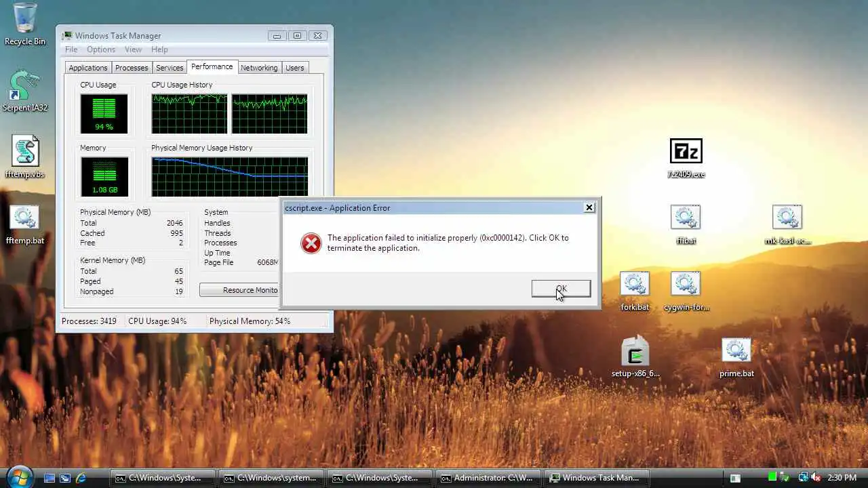Click the Physical Memory: 54% status text
Viewport: 868px width, 488px height.
tap(250, 321)
